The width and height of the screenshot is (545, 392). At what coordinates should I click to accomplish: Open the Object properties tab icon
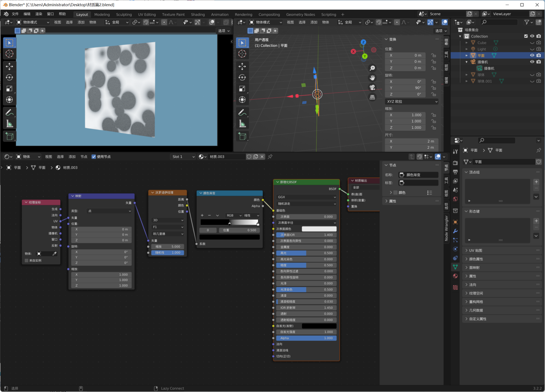click(x=455, y=222)
